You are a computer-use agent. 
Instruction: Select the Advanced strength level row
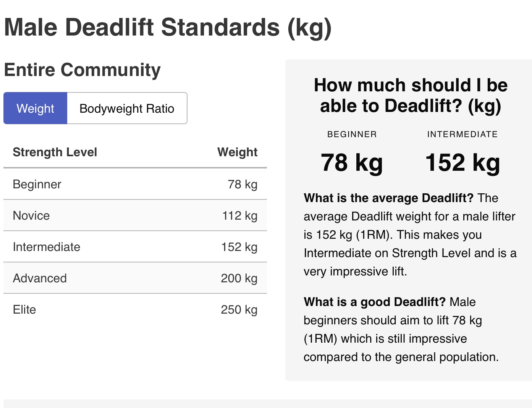coord(135,278)
